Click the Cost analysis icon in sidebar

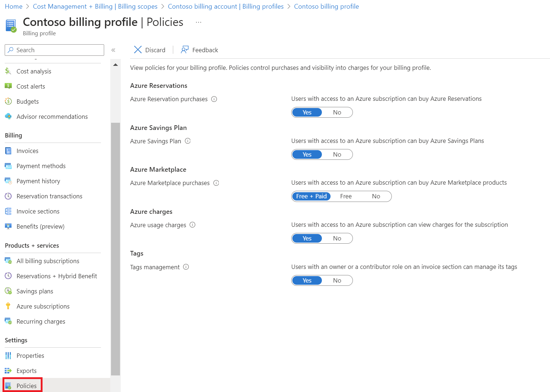pos(8,71)
